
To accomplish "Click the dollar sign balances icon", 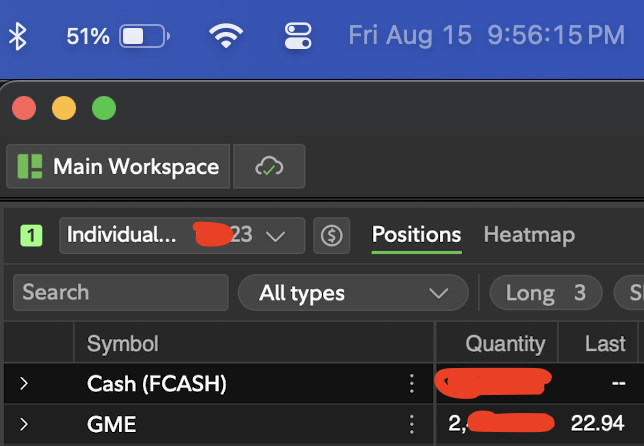I will [331, 235].
